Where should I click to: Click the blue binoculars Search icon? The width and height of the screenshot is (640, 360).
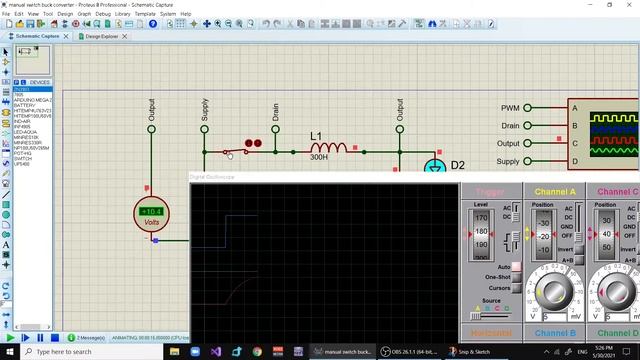pos(432,24)
